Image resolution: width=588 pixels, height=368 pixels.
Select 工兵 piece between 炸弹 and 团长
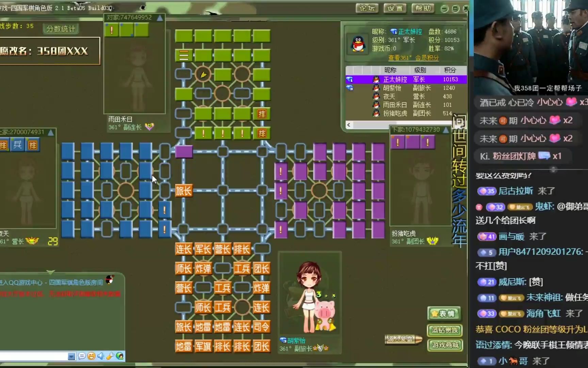242,269
